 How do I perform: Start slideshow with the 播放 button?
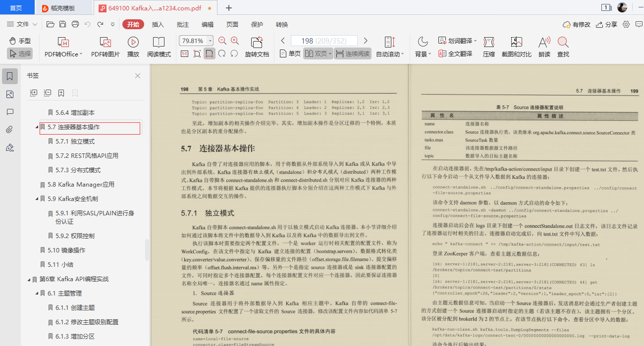point(133,48)
